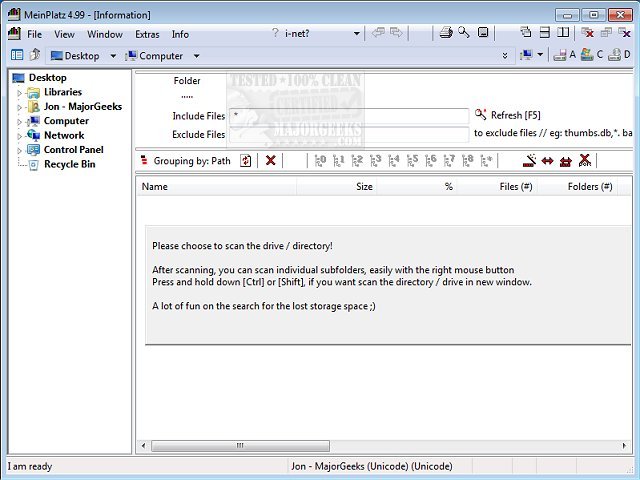Image resolution: width=640 pixels, height=480 pixels.
Task: Open the Desktop dropdown arrow in toolbar
Action: pyautogui.click(x=113, y=56)
